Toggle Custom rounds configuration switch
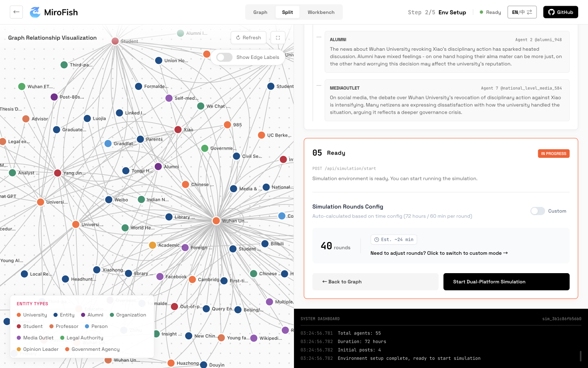This screenshot has height=368, width=588. pyautogui.click(x=538, y=211)
